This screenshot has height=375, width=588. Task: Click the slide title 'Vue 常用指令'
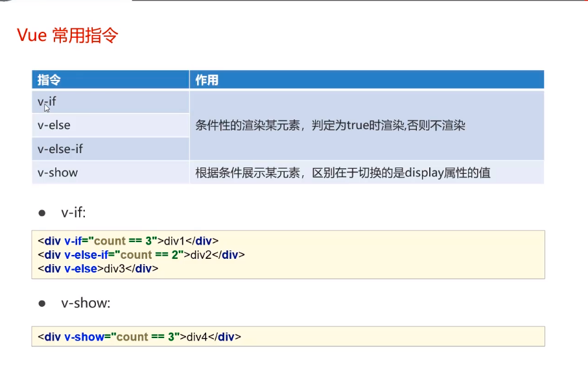[x=67, y=35]
